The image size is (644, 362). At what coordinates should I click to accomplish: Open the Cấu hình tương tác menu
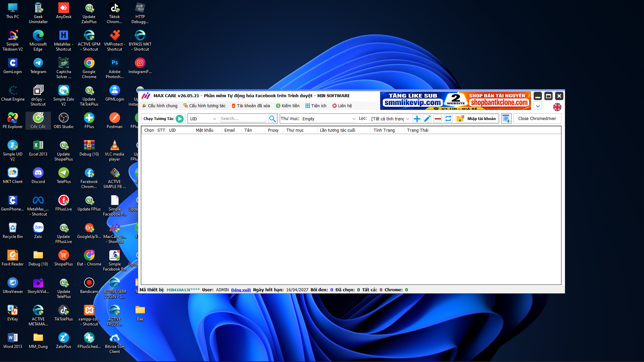pyautogui.click(x=205, y=106)
